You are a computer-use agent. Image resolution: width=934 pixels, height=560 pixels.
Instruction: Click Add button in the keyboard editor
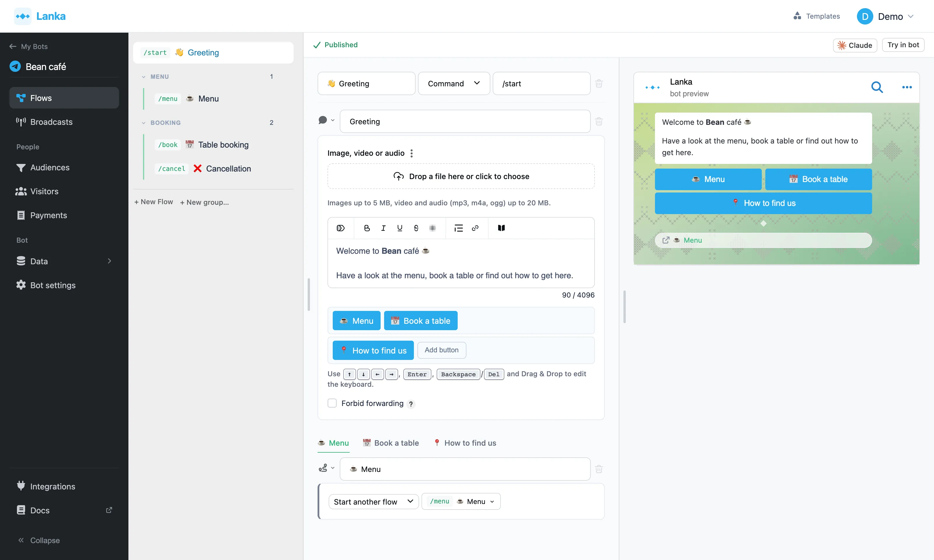tap(442, 350)
